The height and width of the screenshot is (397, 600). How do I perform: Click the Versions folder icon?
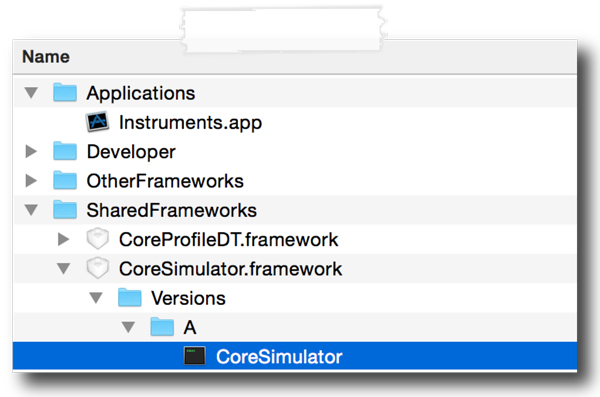[x=130, y=297]
